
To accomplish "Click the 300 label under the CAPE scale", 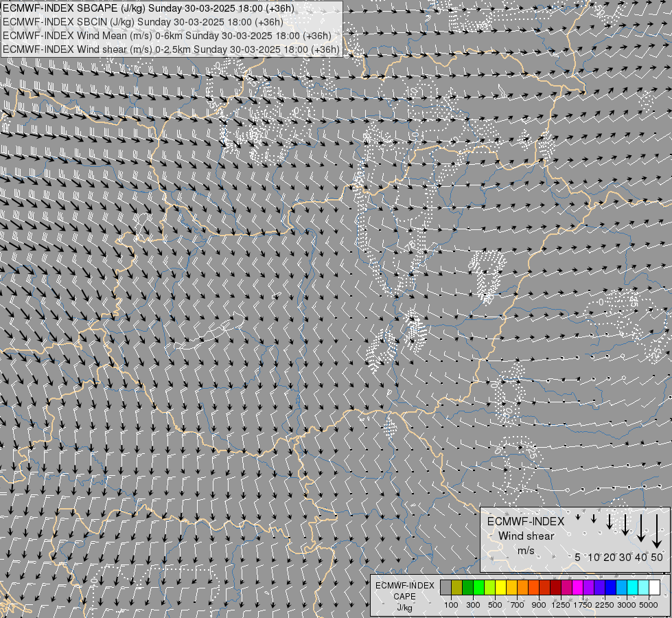I will 473,605.
